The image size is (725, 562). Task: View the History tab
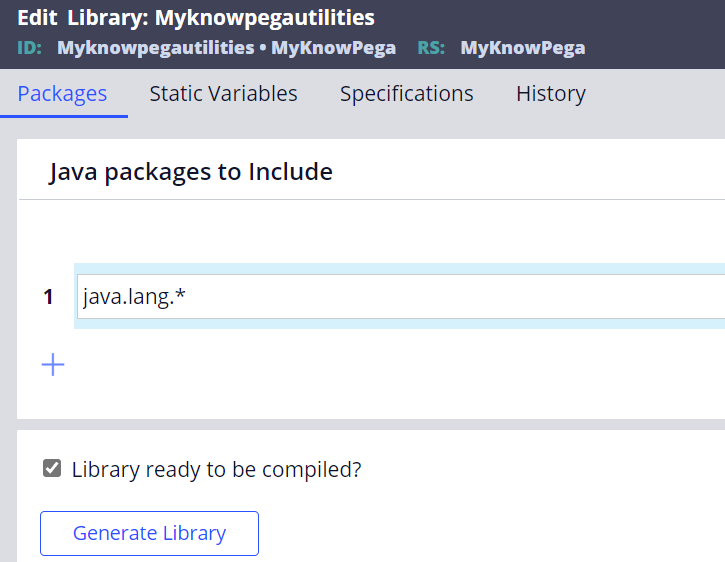(x=551, y=93)
